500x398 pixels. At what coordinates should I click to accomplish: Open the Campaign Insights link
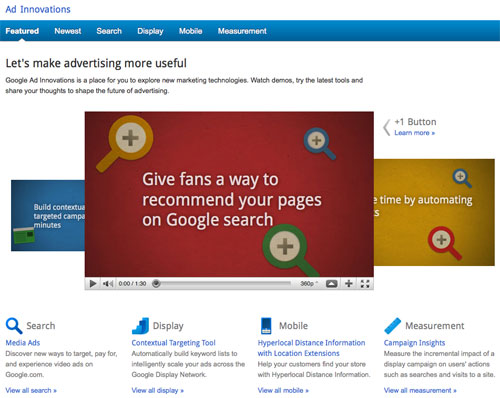414,343
